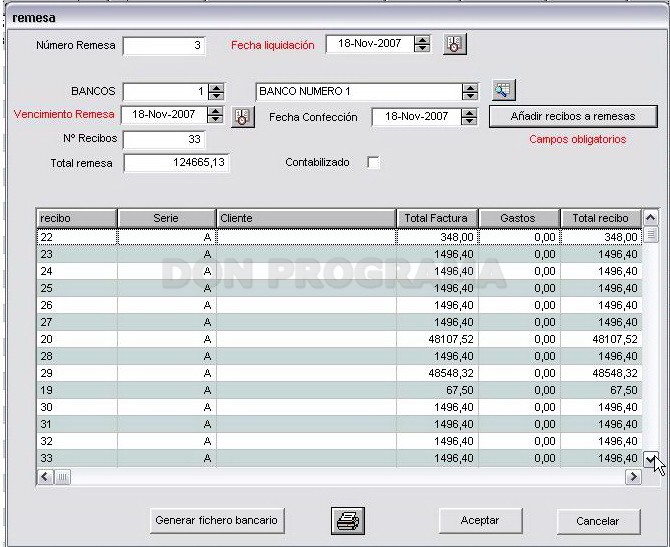Click the horizontal scroll left arrow
This screenshot has width=670, height=547.
click(x=45, y=477)
